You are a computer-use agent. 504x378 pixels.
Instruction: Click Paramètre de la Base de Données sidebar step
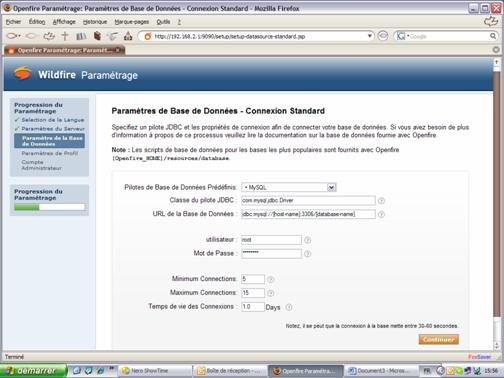point(49,141)
